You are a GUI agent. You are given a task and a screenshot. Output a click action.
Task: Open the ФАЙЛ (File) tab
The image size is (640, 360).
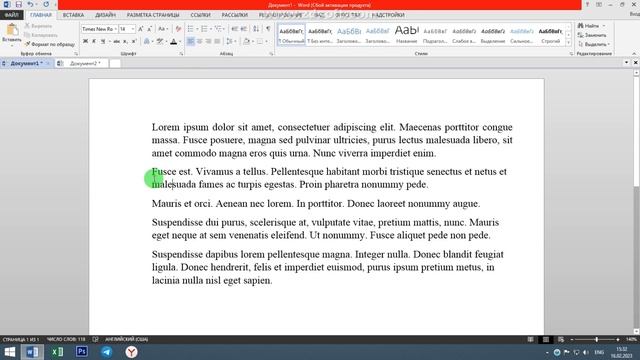[x=12, y=15]
